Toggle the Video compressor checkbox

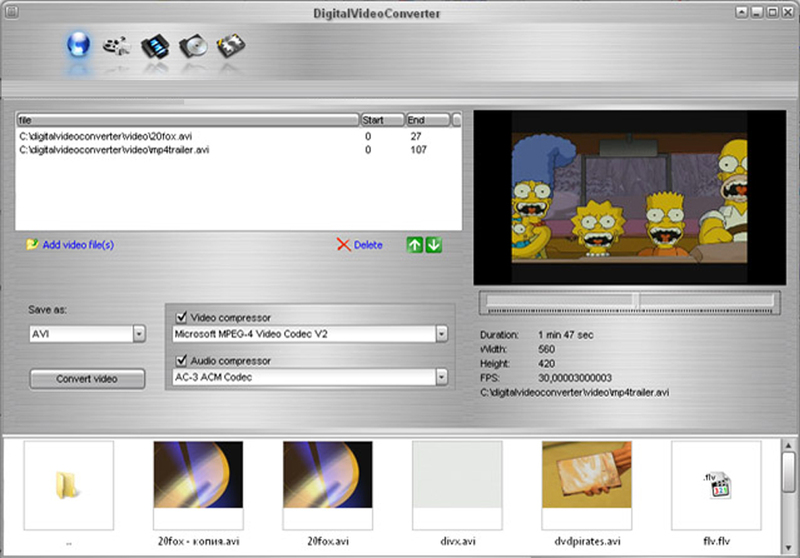181,317
